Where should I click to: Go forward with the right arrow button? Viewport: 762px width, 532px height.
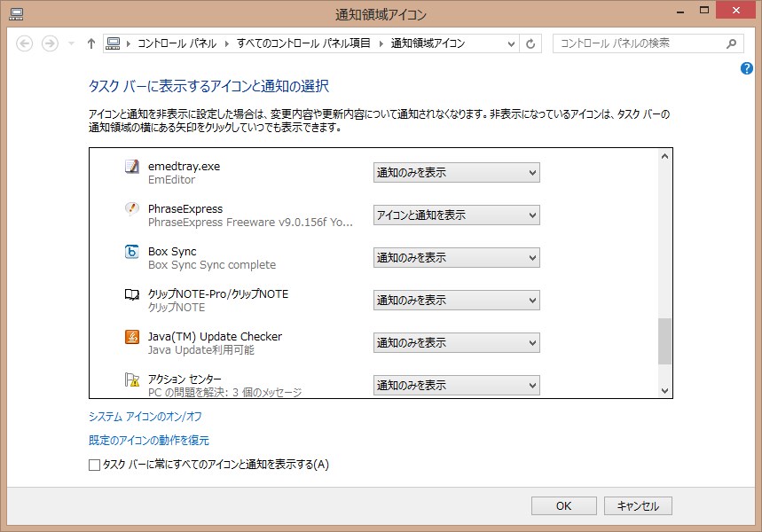pos(50,43)
